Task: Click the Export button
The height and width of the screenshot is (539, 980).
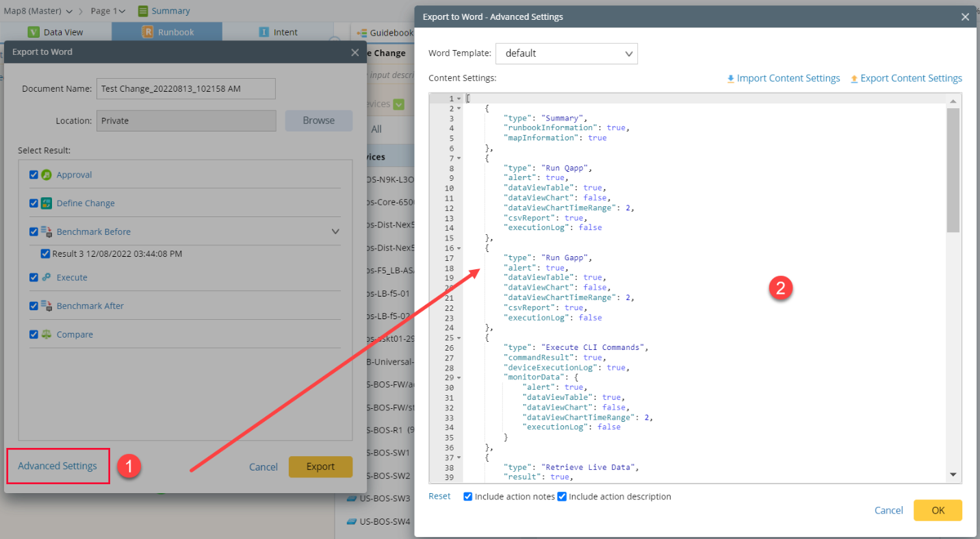Action: 320,466
